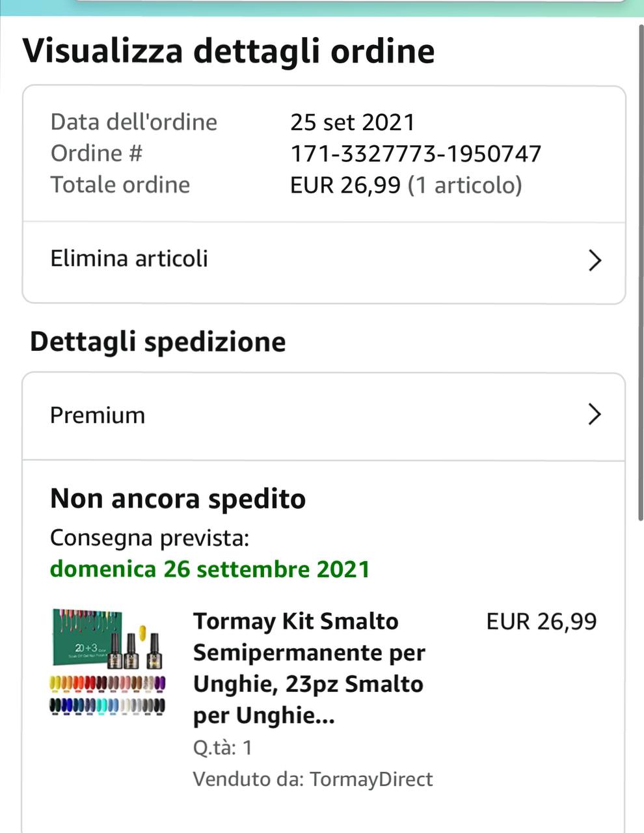Click the Visualizza dettagli ordine page title

click(228, 51)
